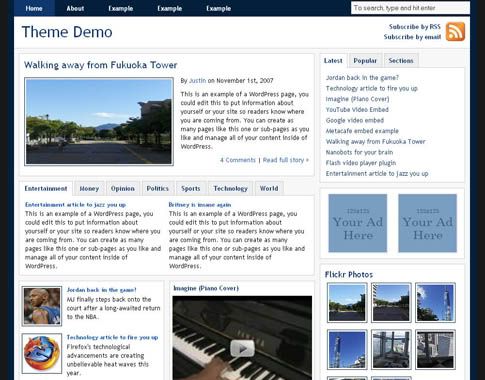The width and height of the screenshot is (485, 380).
Task: Click the Subscribe by email link
Action: 412,37
